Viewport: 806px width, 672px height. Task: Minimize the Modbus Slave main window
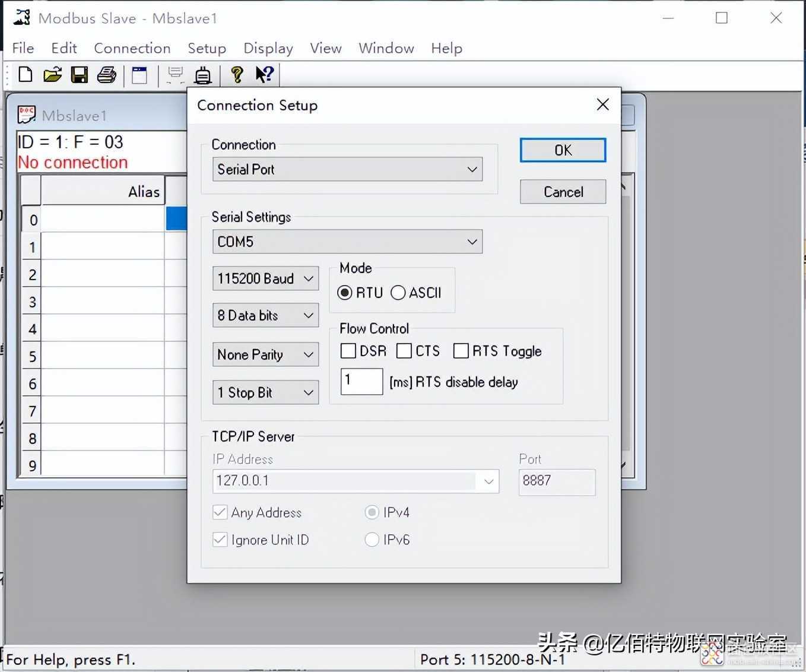tap(668, 18)
